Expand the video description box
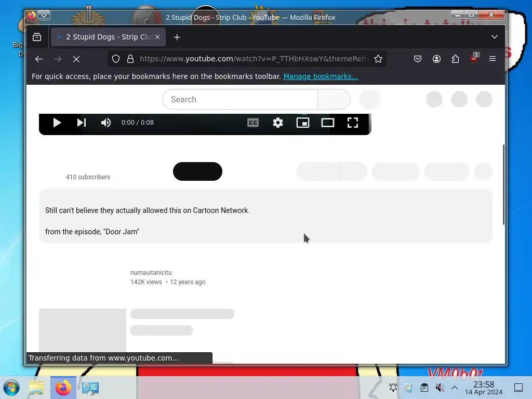Image resolution: width=532 pixels, height=399 pixels. pos(265,216)
